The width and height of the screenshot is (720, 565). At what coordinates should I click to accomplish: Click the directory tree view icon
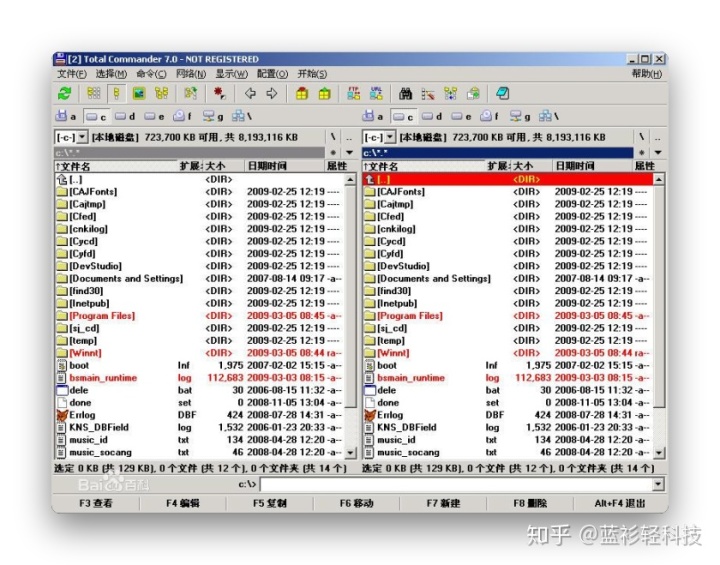click(x=161, y=94)
